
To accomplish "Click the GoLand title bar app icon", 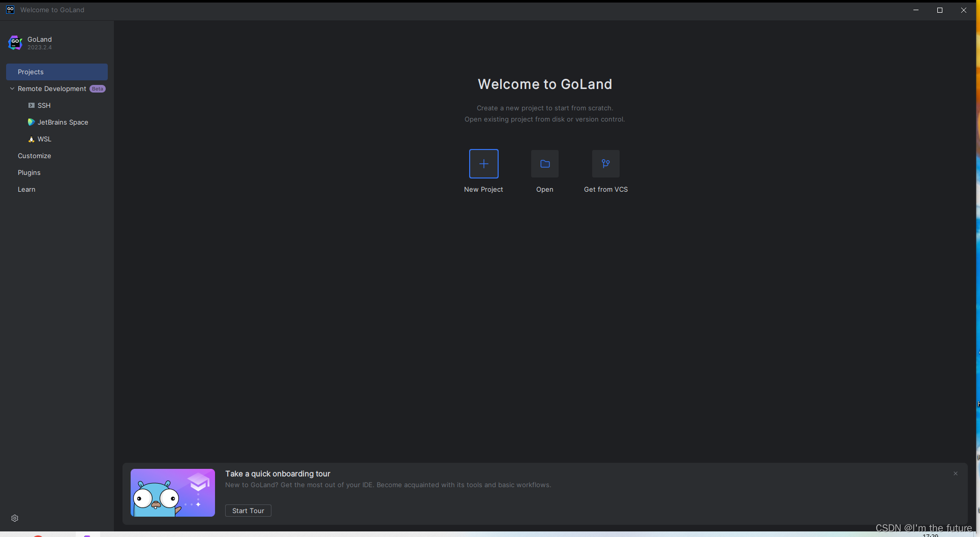I will (x=10, y=10).
